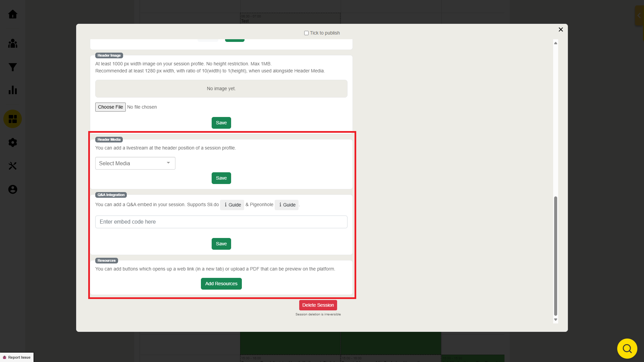Open the tools wrench icon
This screenshot has height=362, width=644.
[13, 166]
